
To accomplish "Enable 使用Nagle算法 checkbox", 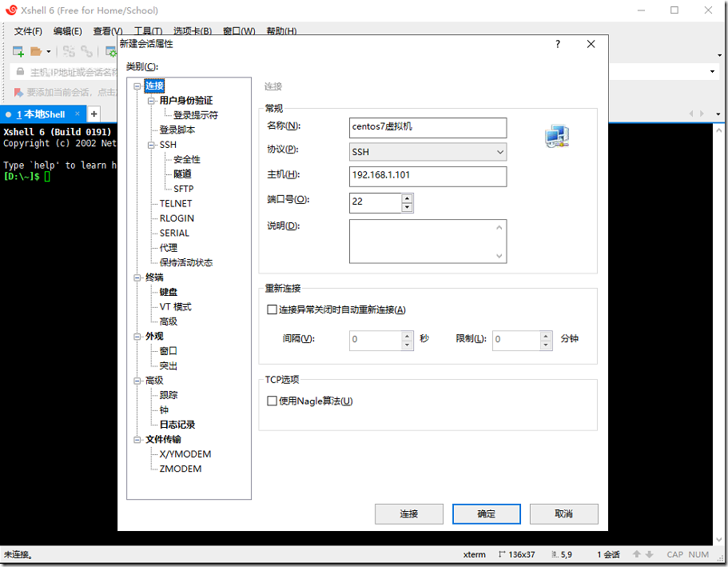I will tap(272, 401).
